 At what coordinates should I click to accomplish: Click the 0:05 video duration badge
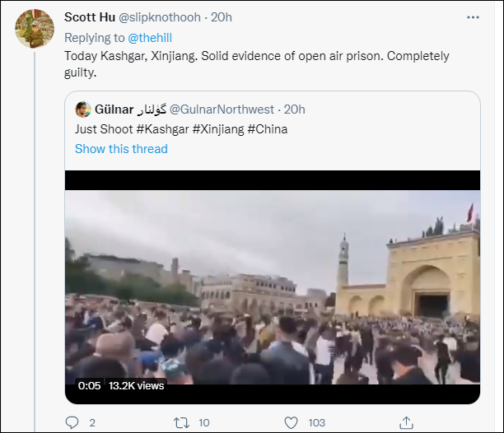point(88,385)
